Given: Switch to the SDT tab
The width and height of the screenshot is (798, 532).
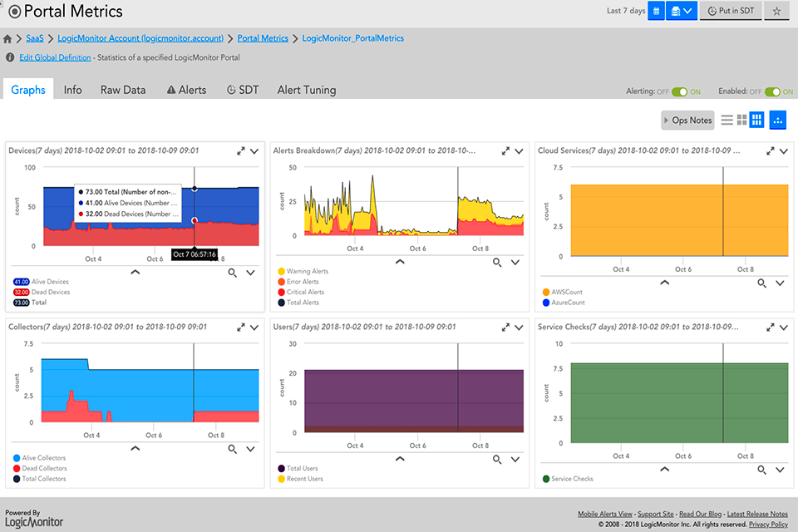Looking at the screenshot, I should point(243,90).
